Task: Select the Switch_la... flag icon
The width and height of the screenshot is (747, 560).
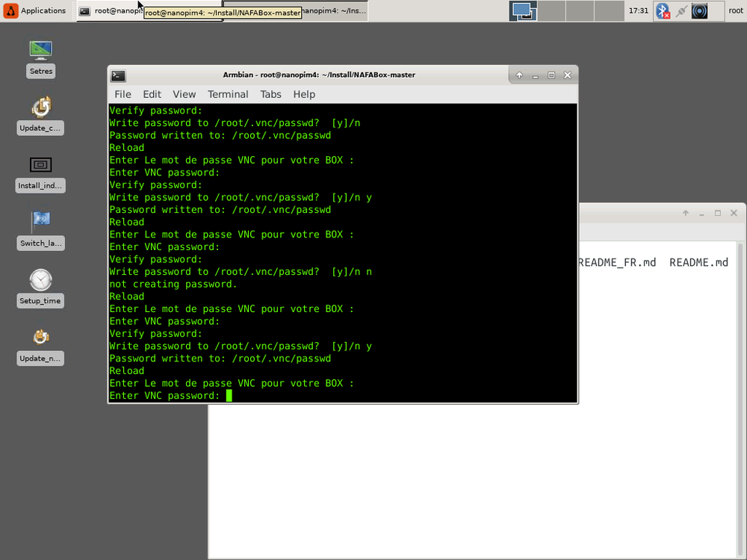Action: point(41,221)
